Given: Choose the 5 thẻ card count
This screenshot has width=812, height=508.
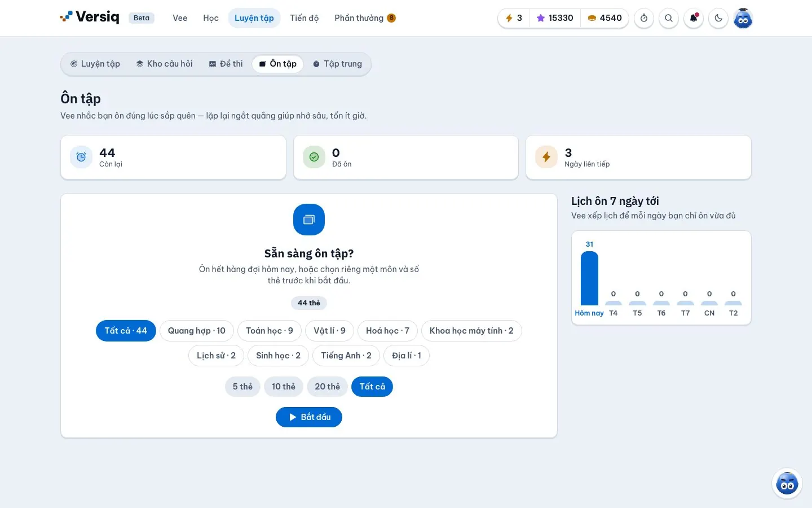Looking at the screenshot, I should 242,387.
